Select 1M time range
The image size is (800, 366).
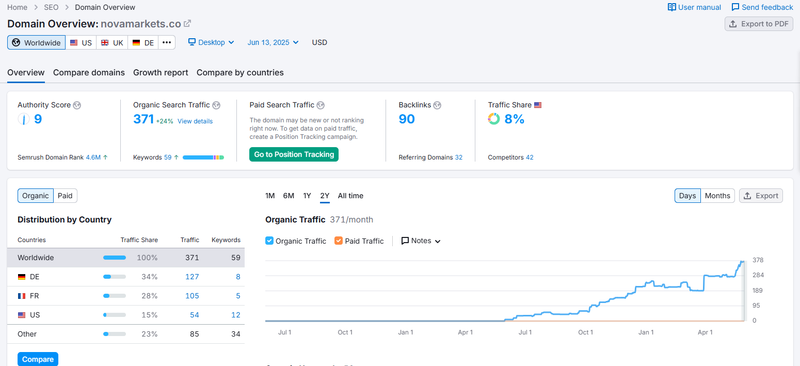270,196
